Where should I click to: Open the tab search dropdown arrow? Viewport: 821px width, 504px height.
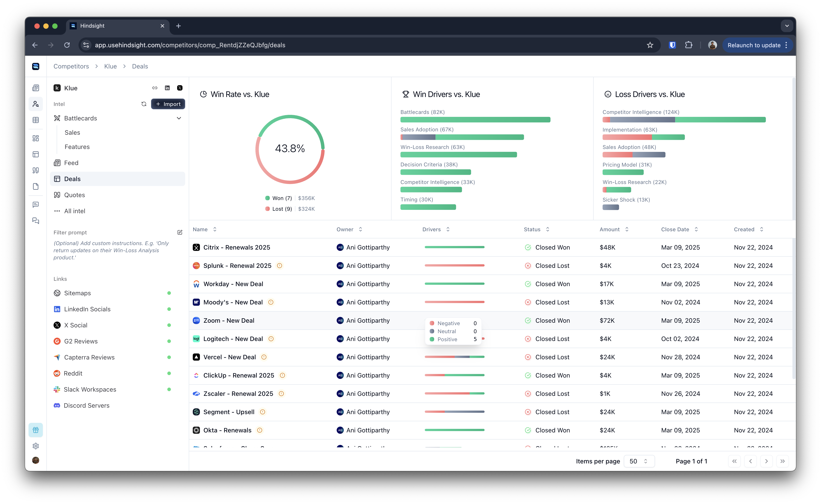pyautogui.click(x=787, y=26)
